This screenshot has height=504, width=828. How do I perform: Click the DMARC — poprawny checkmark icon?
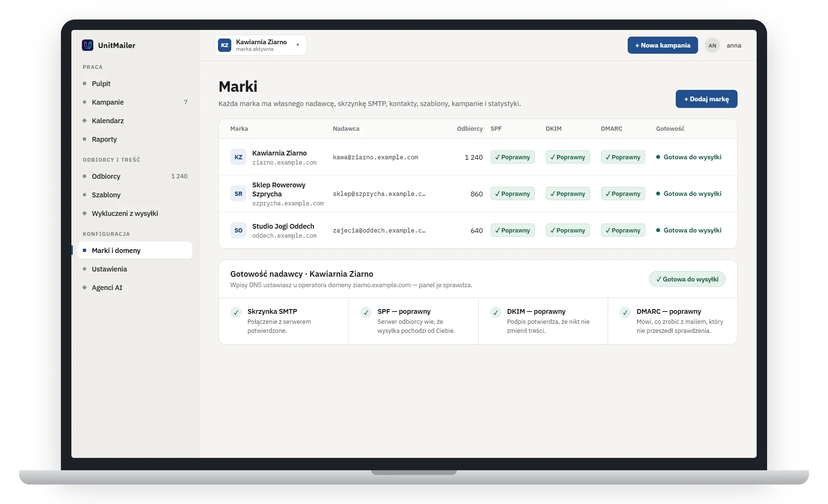pos(625,312)
